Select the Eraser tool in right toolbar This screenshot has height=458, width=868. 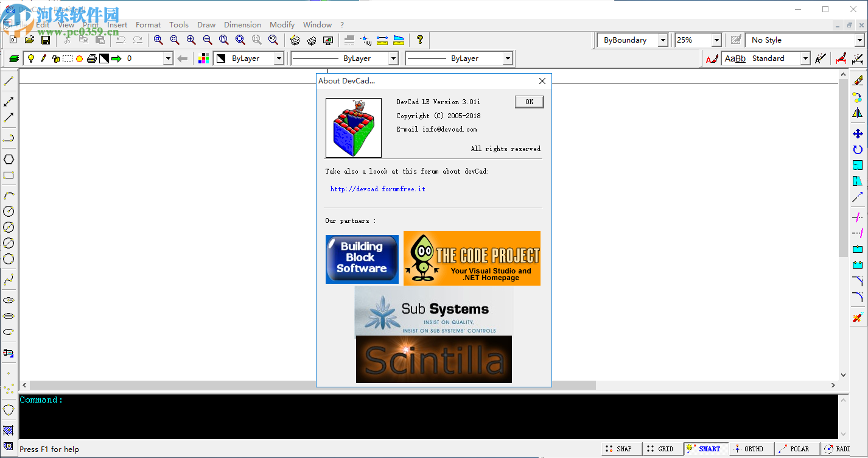[858, 80]
